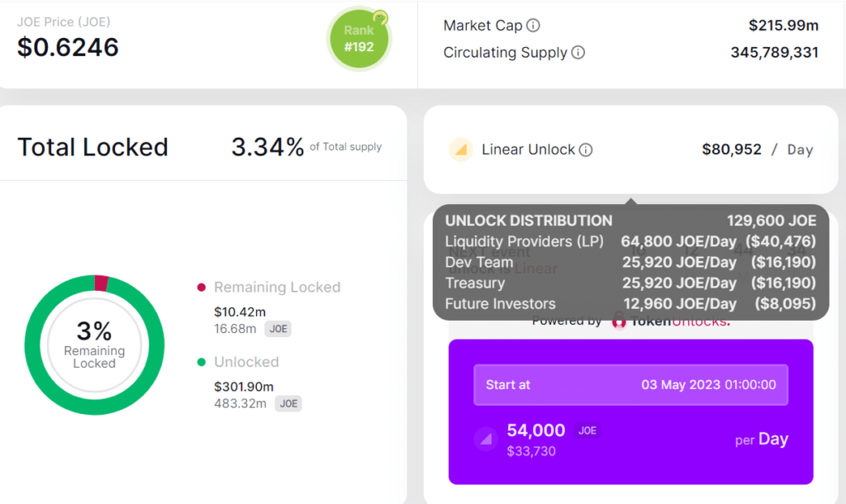Select the green Unlocked legend dot

[202, 362]
